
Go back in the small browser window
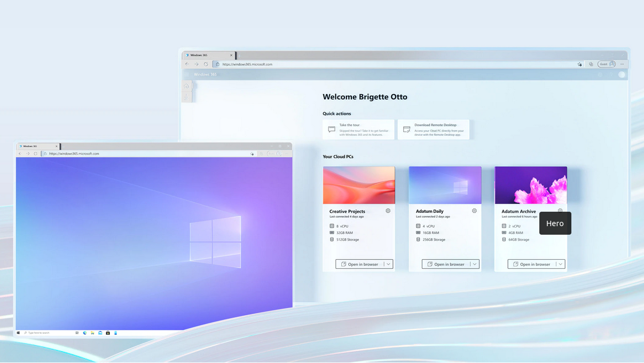click(x=20, y=153)
